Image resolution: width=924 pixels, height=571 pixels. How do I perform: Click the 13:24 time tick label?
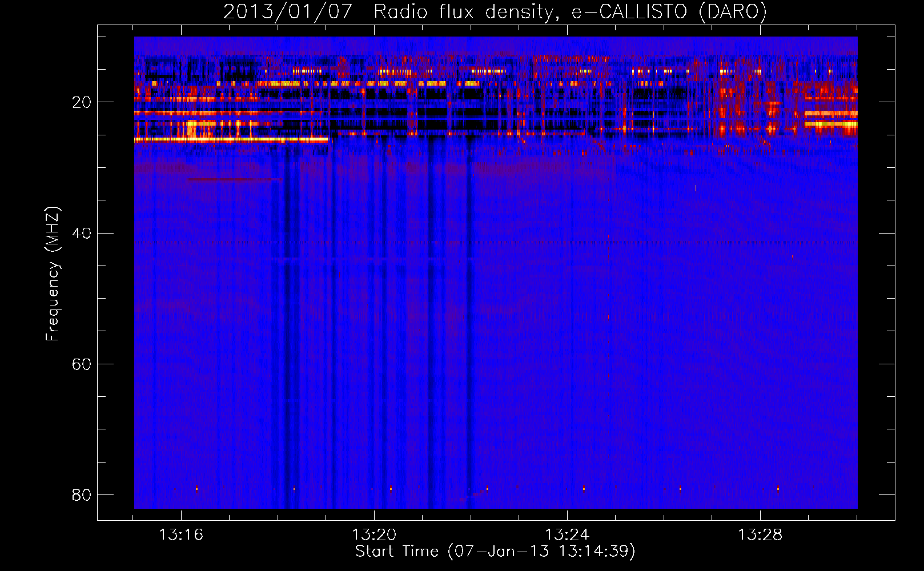[x=567, y=535]
